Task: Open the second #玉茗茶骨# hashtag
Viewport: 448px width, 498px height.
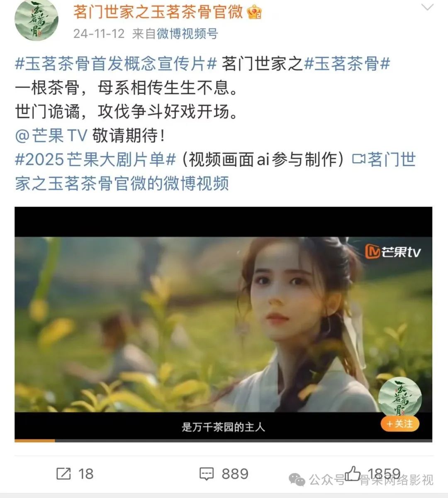Action: [x=347, y=64]
